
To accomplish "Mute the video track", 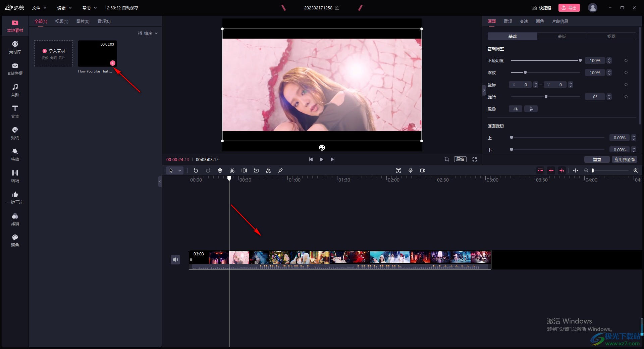I will tap(175, 259).
